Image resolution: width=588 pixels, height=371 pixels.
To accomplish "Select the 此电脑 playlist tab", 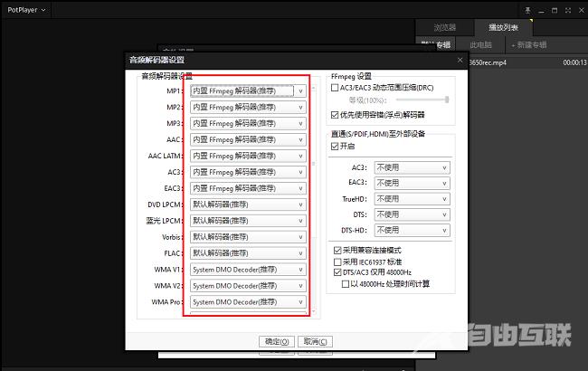I will click(481, 43).
